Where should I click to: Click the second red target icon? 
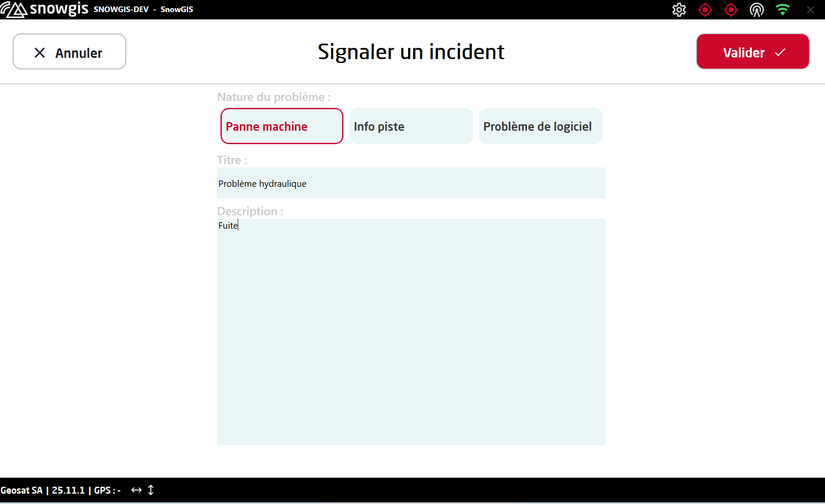pos(731,9)
